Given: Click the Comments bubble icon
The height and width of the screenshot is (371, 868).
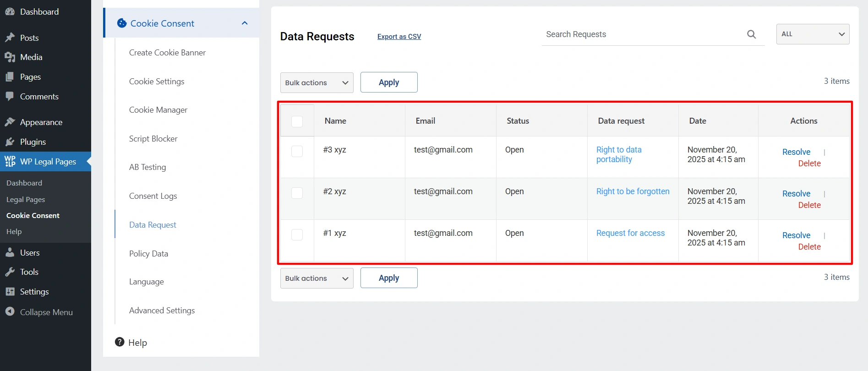Looking at the screenshot, I should [x=10, y=97].
